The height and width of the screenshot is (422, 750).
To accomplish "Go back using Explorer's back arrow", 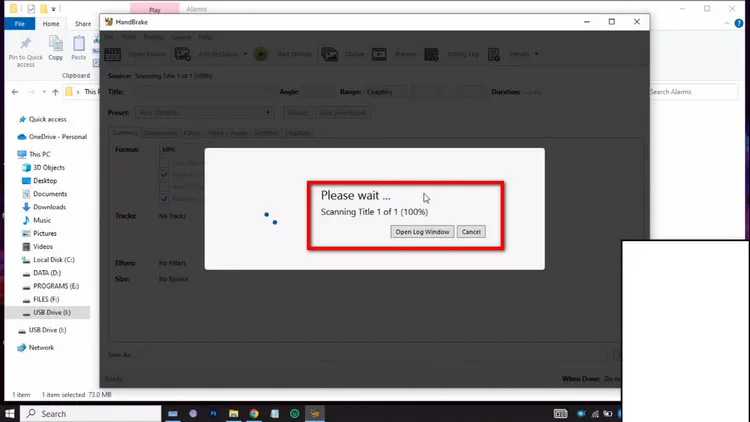I will point(15,92).
